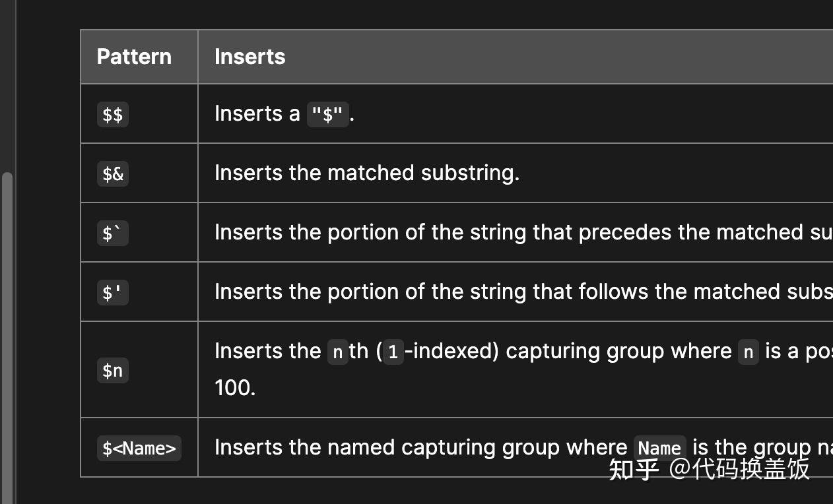This screenshot has width=833, height=504.
Task: Click the $$ pattern code
Action: [x=113, y=115]
